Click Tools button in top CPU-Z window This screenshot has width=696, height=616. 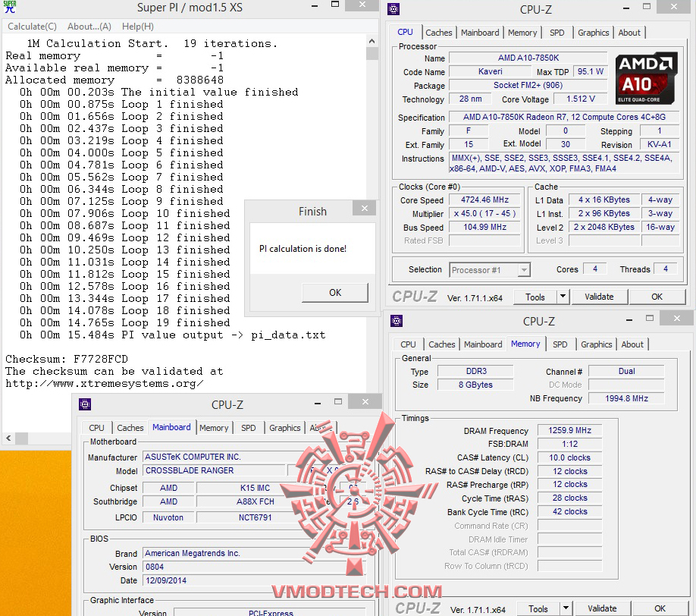click(535, 297)
